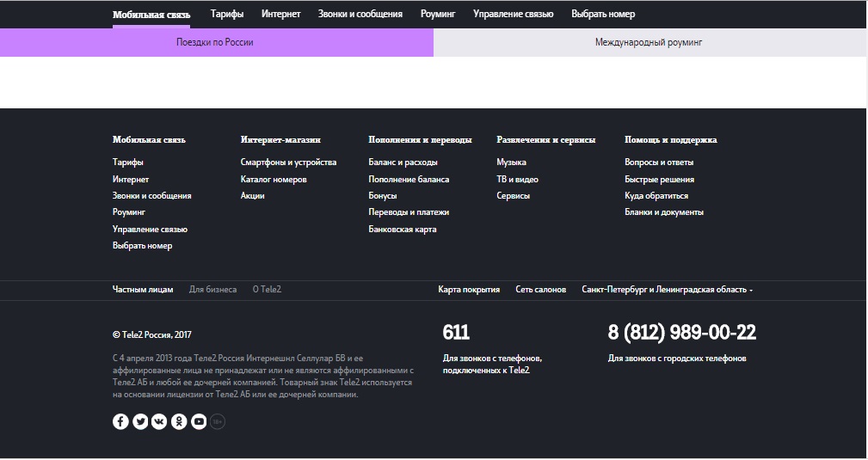Click caption Для звонков с городских телефонов
The width and height of the screenshot is (868, 460).
(677, 359)
